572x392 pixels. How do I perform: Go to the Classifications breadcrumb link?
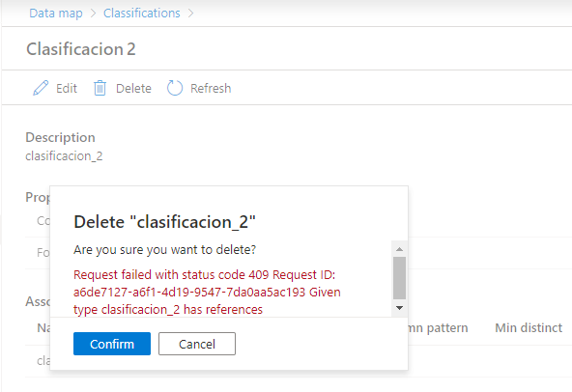[141, 14]
